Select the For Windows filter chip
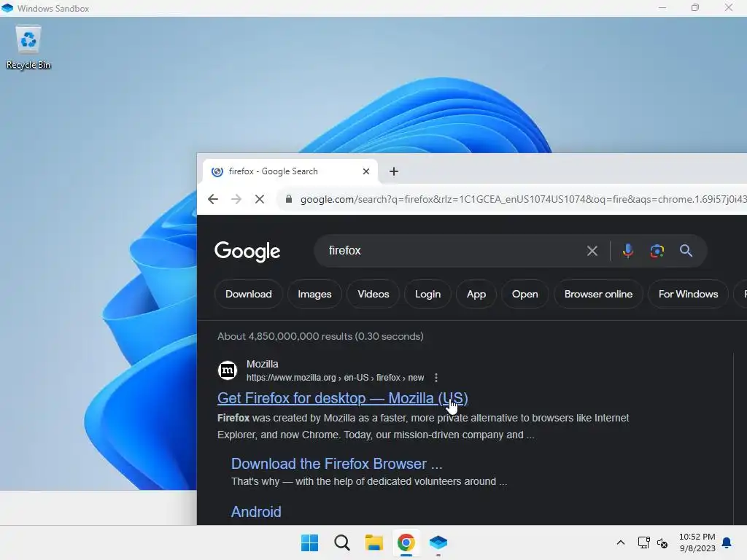 click(x=688, y=295)
